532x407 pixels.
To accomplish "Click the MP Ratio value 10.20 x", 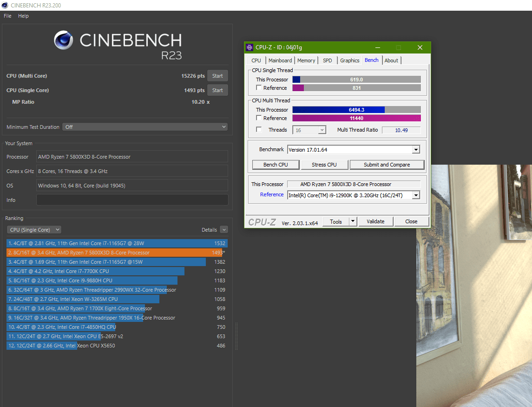I will [201, 102].
